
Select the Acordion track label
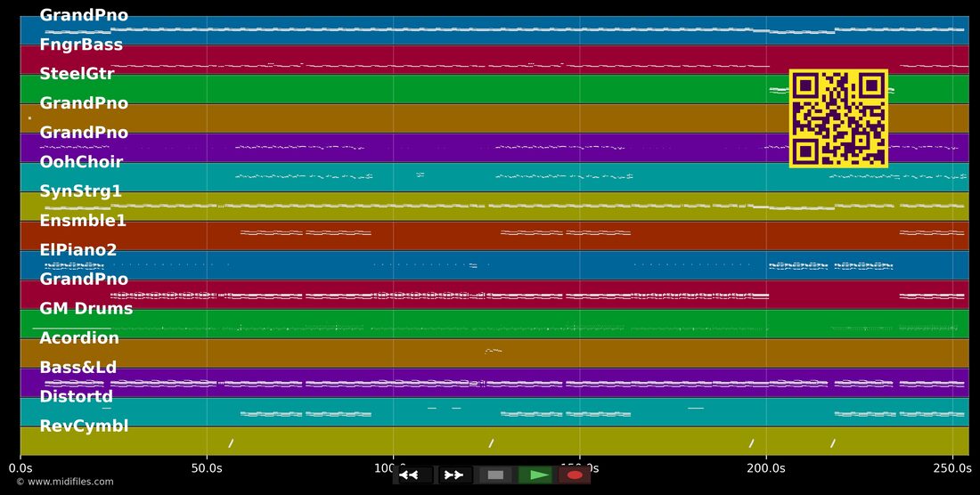pyautogui.click(x=79, y=337)
